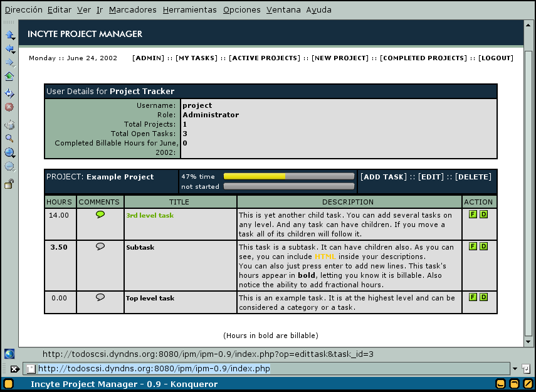Image resolution: width=536 pixels, height=392 pixels.
Task: Open the Marcadores menu
Action: pyautogui.click(x=133, y=9)
